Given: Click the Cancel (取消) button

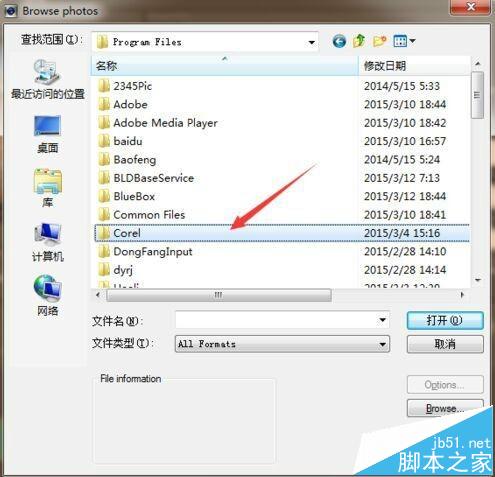Looking at the screenshot, I should (445, 344).
